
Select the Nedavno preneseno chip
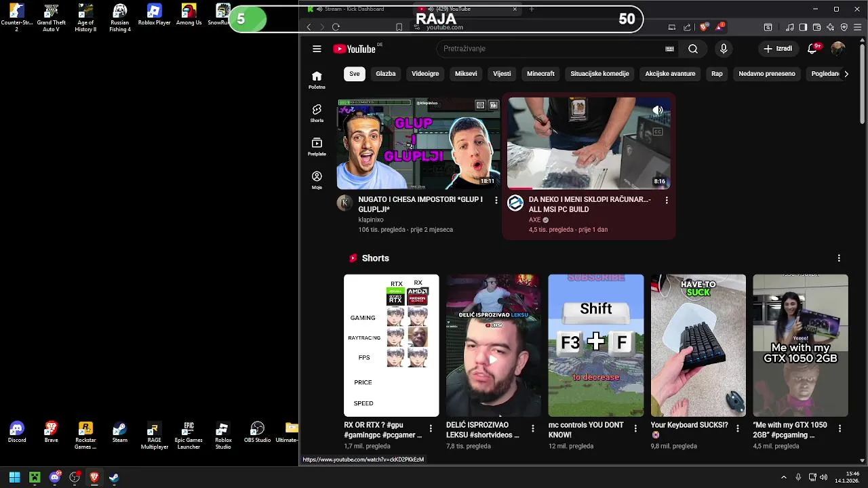click(767, 74)
